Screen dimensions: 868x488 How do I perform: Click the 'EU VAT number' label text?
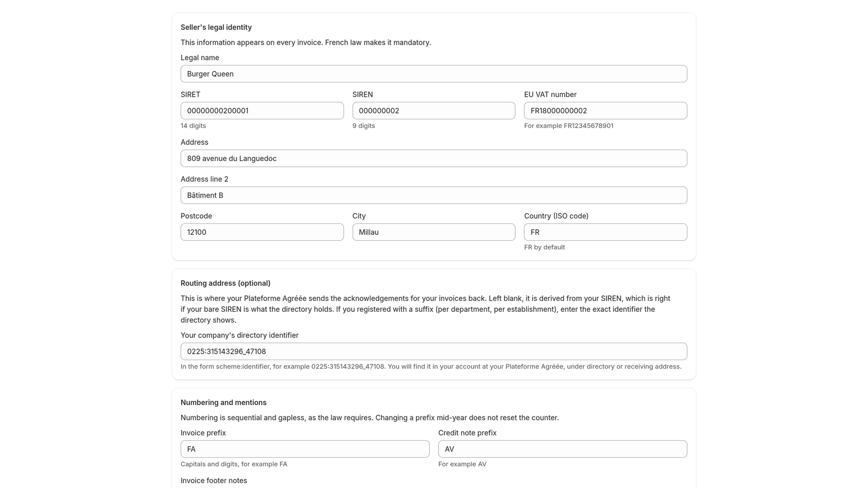(550, 94)
